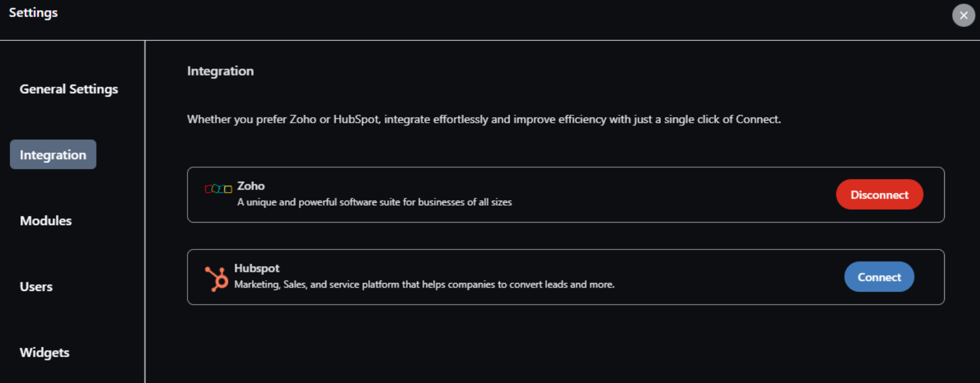Image resolution: width=980 pixels, height=383 pixels.
Task: Click the Hubspot title text
Action: click(x=257, y=268)
